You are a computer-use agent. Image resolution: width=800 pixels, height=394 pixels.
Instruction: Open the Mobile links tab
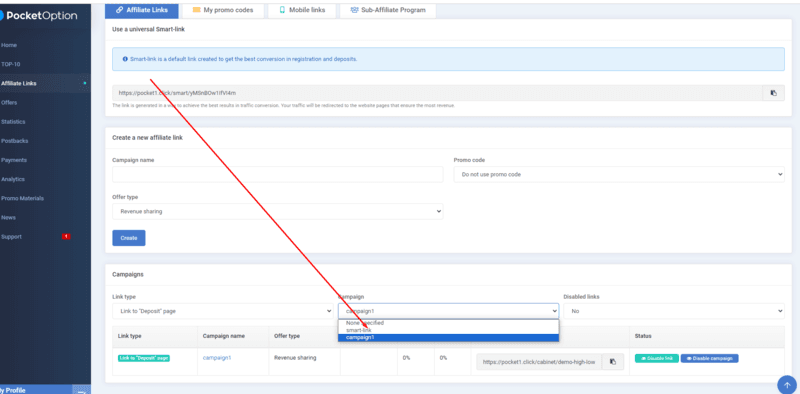(302, 10)
